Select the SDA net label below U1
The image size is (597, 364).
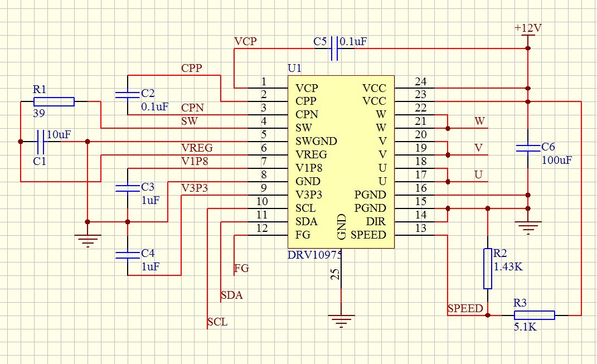pyautogui.click(x=231, y=295)
